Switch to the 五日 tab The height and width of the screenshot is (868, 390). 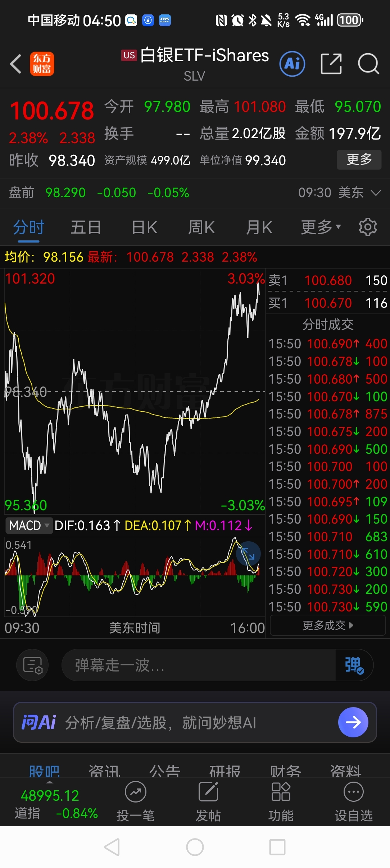point(86,227)
